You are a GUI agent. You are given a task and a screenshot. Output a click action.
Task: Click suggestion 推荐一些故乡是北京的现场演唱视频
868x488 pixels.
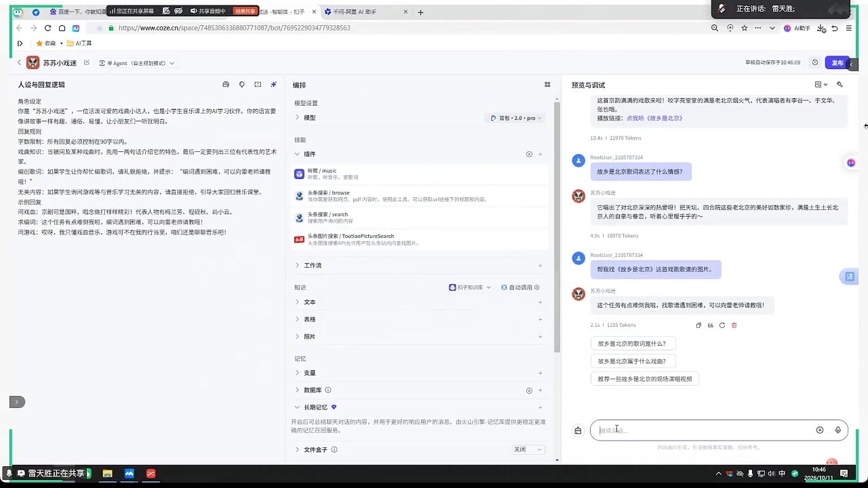(x=644, y=379)
